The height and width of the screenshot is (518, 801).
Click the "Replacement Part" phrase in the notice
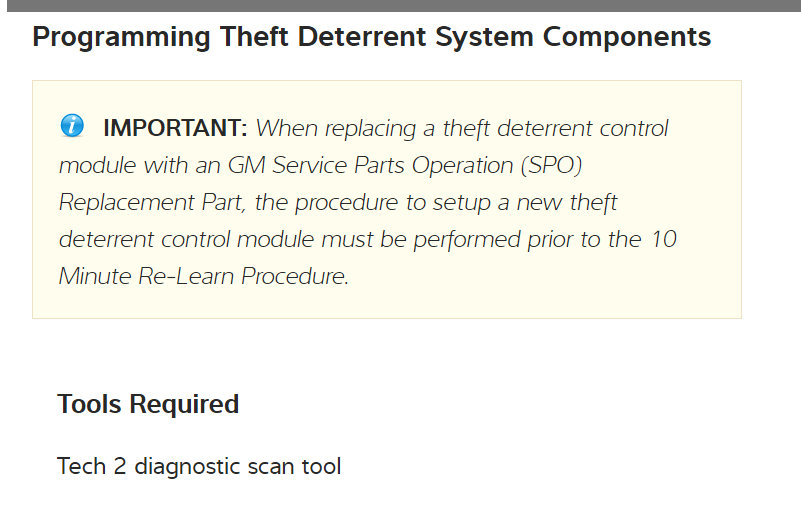click(x=152, y=202)
